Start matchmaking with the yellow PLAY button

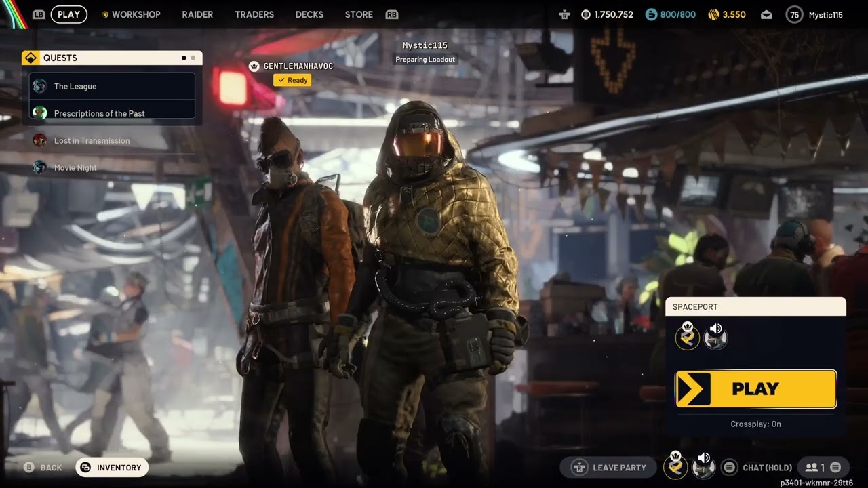(x=756, y=389)
